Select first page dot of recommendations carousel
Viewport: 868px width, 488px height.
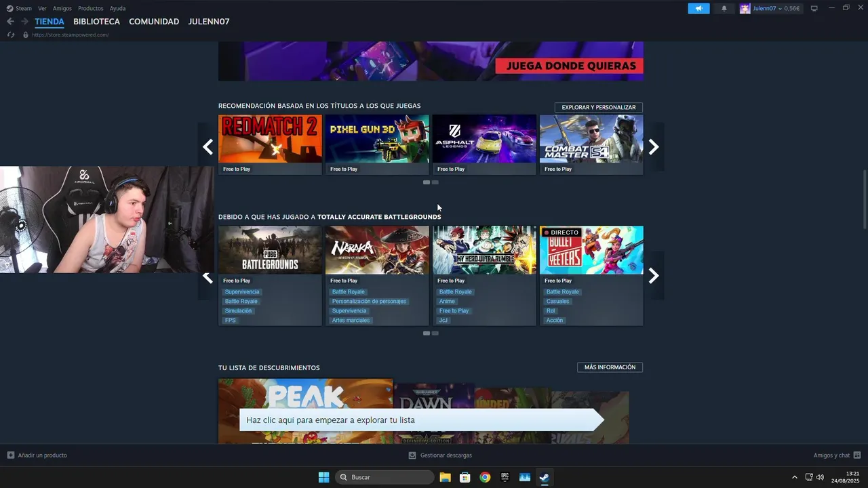[x=427, y=182]
